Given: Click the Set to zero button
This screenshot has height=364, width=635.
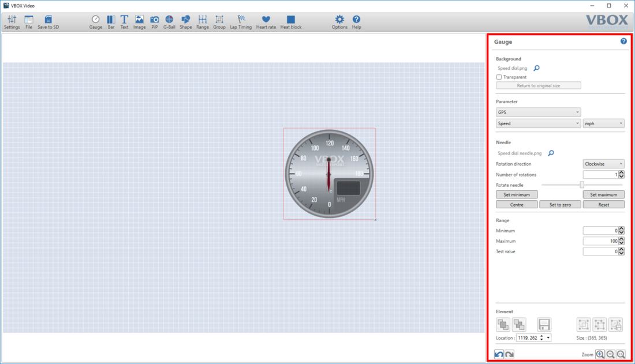Looking at the screenshot, I should [x=560, y=204].
